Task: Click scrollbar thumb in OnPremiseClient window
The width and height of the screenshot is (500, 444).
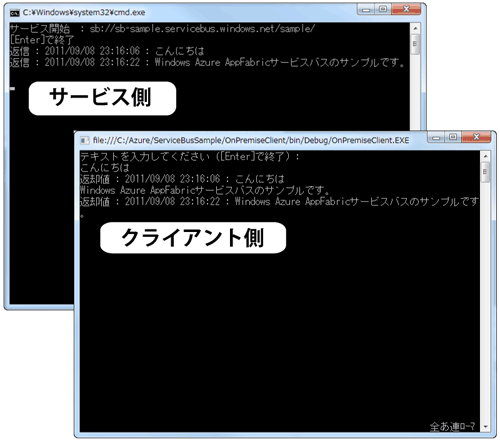Action: (485, 172)
